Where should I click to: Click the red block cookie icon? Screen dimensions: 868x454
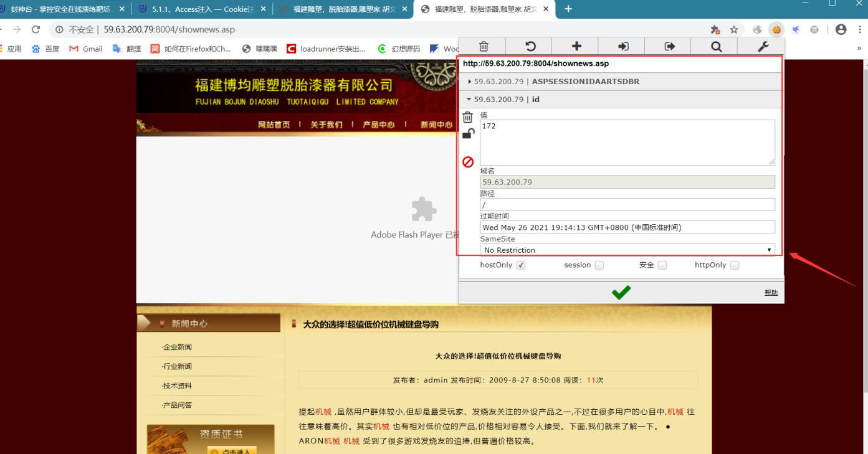468,162
